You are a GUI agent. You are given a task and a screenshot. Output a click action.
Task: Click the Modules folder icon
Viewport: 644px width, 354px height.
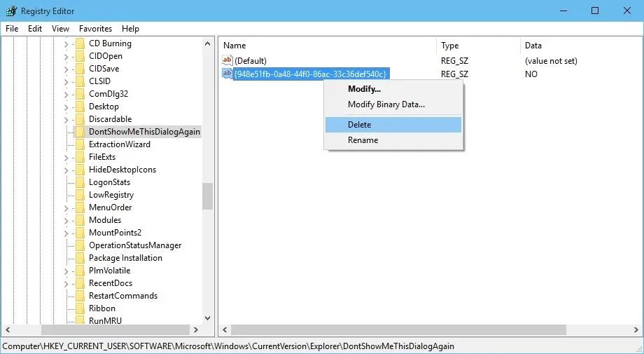(x=80, y=220)
